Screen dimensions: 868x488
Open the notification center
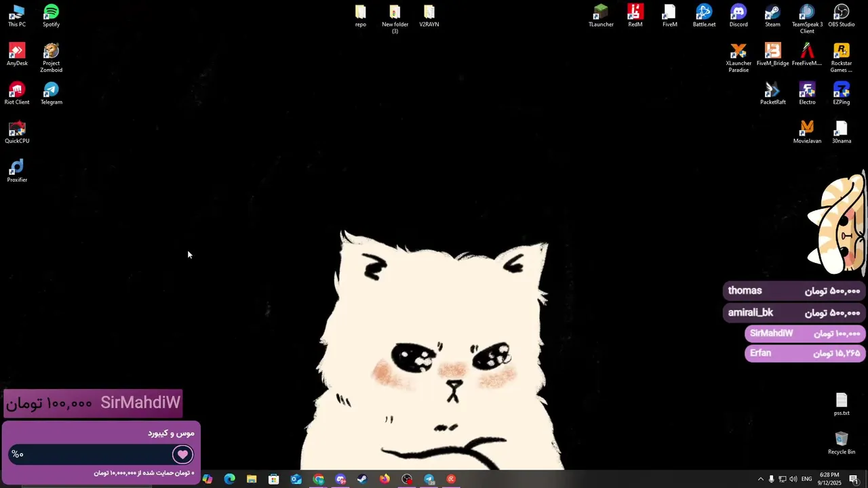click(854, 479)
